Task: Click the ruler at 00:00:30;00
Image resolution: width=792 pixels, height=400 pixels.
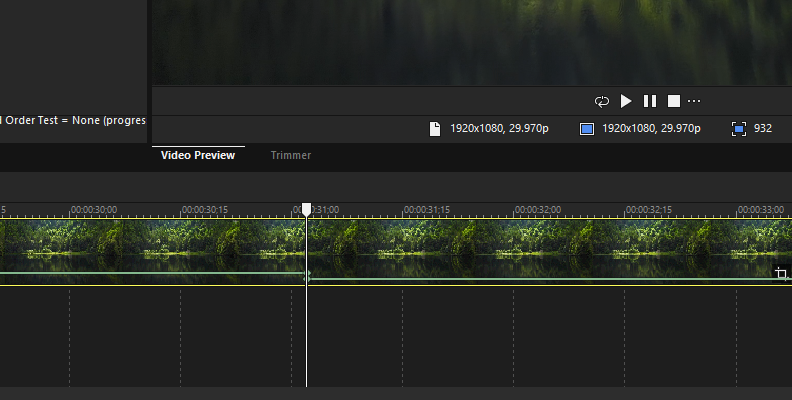Action: click(x=94, y=209)
